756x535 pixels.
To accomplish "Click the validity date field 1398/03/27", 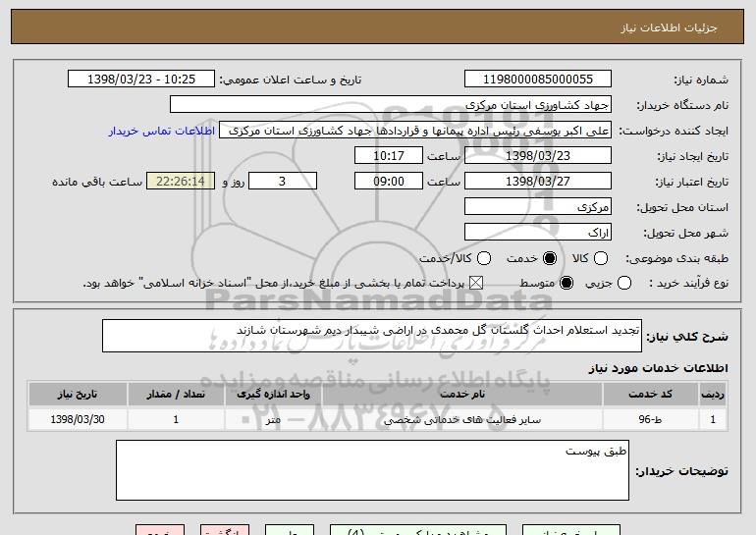I will point(538,182).
